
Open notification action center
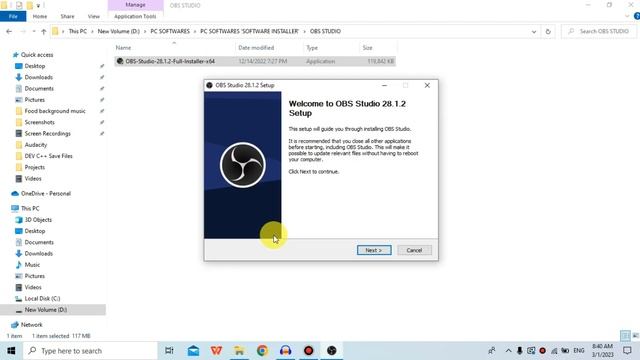[627, 351]
